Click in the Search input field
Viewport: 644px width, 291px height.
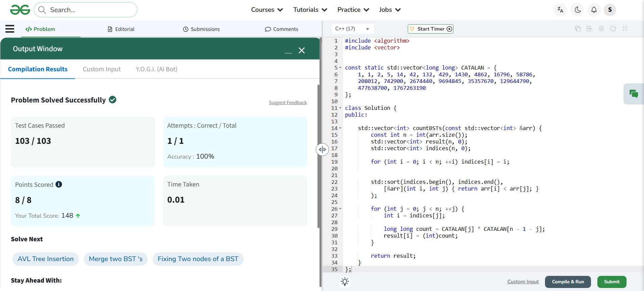[x=91, y=10]
